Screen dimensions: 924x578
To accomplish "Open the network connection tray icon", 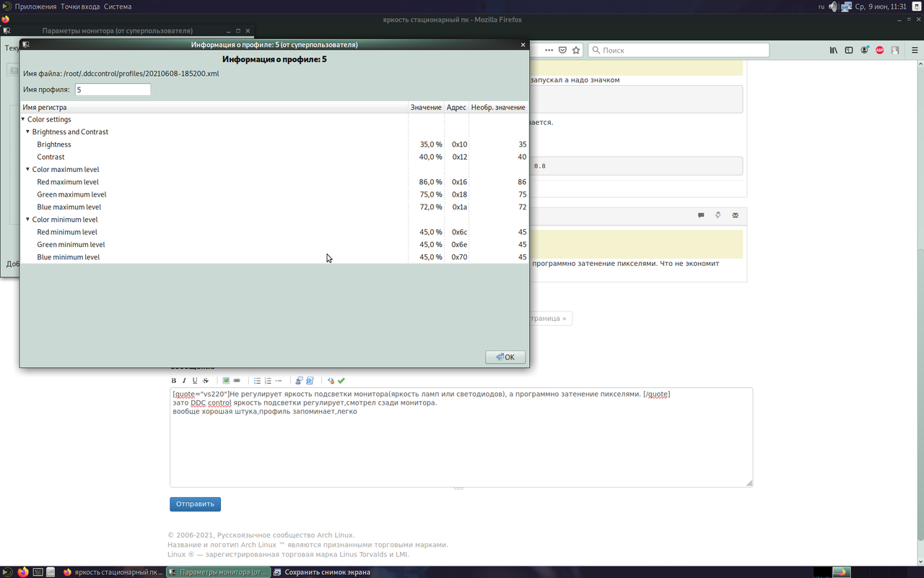I will [x=846, y=7].
